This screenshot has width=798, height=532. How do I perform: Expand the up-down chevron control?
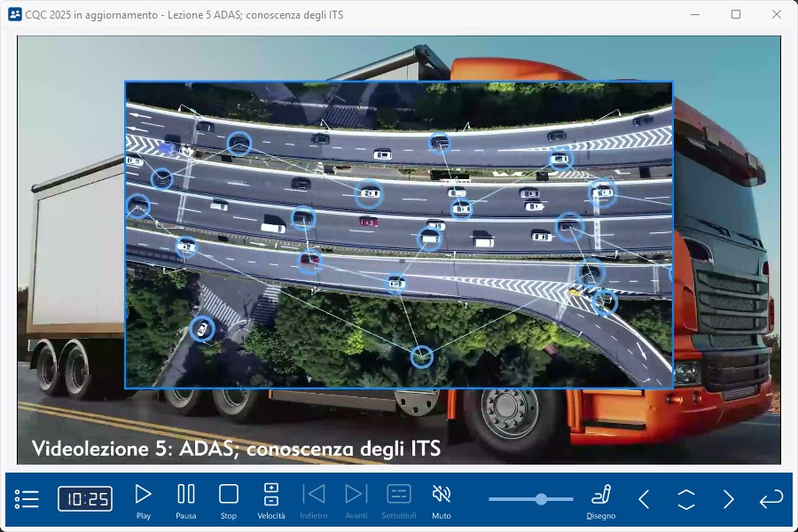click(686, 499)
